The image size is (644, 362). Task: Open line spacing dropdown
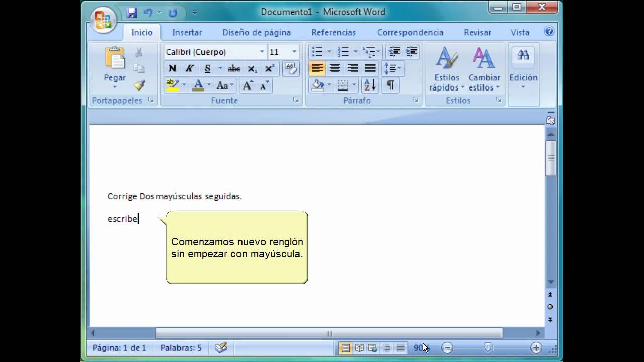click(393, 68)
